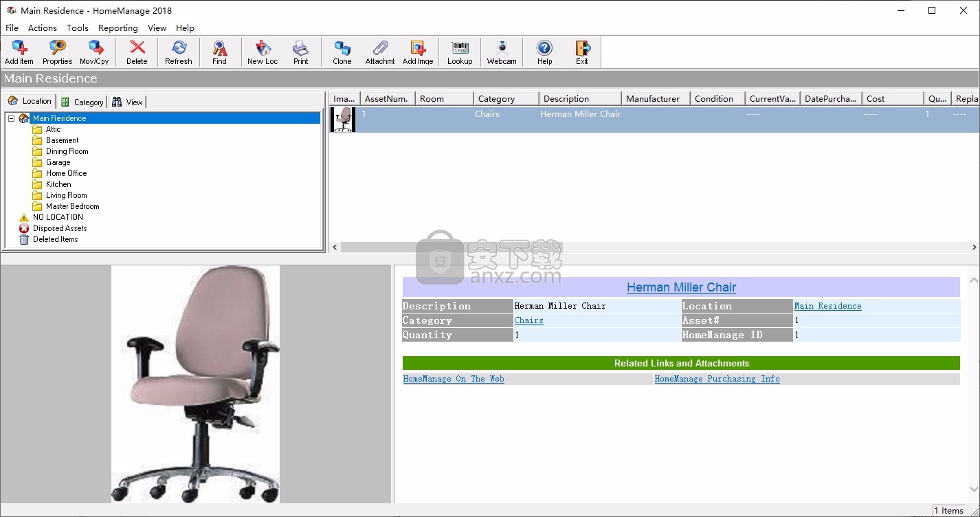This screenshot has height=517, width=980.
Task: Click the large chair preview image
Action: click(195, 384)
